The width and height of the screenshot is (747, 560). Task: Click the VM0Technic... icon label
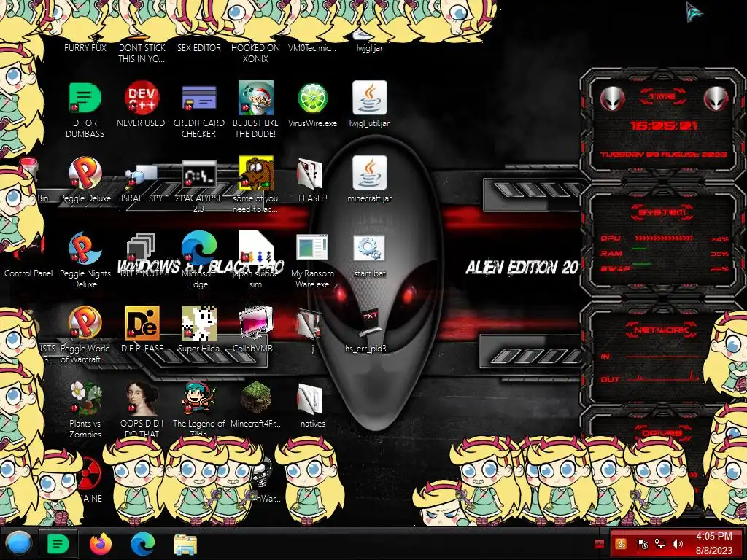312,48
